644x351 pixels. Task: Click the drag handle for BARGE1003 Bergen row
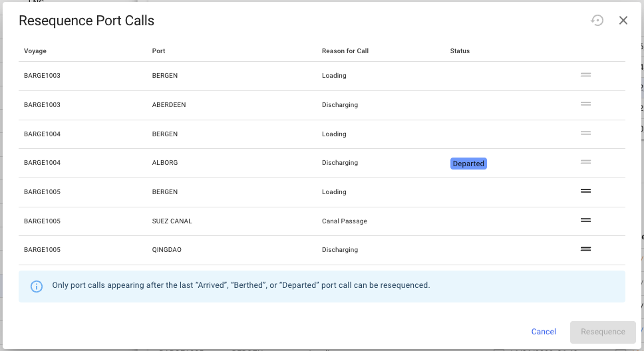coord(585,75)
